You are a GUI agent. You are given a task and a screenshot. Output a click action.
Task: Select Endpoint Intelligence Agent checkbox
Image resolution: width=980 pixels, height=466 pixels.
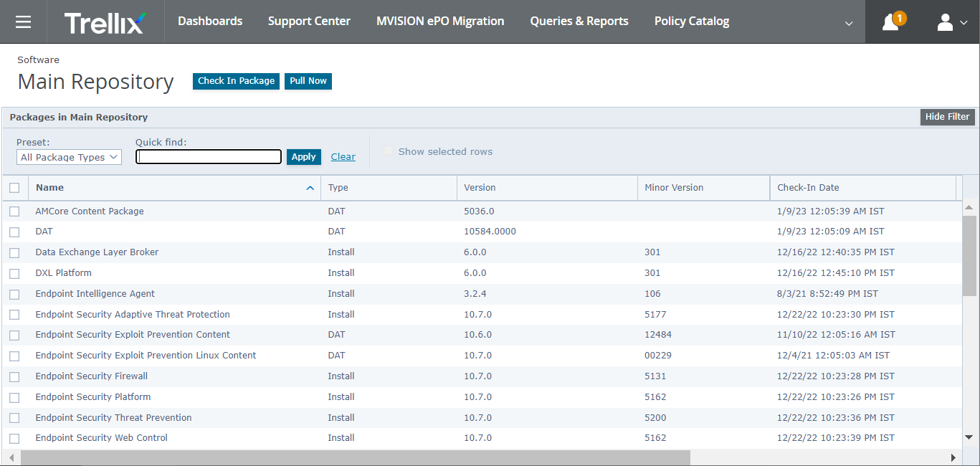(x=14, y=295)
